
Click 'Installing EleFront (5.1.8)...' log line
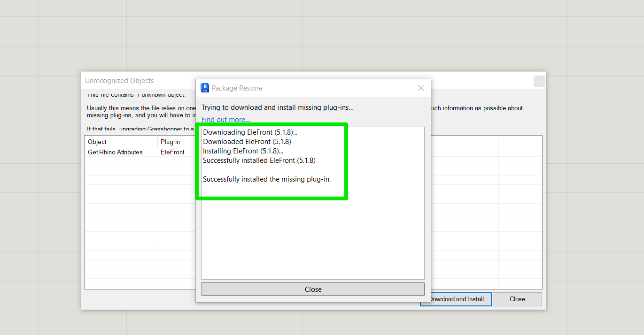[x=243, y=151]
